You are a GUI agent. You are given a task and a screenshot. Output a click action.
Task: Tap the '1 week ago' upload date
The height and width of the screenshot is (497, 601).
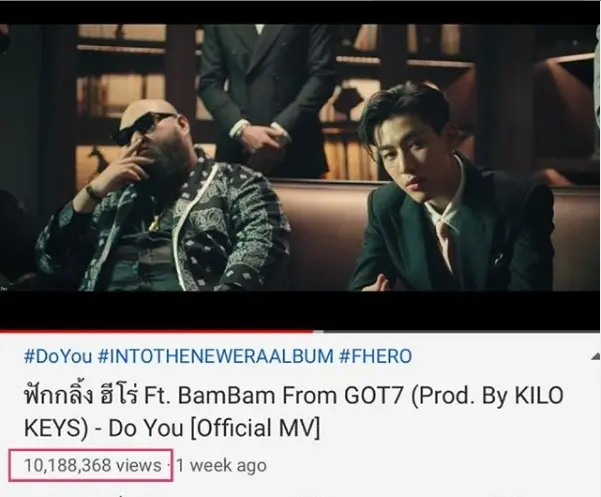pyautogui.click(x=222, y=465)
